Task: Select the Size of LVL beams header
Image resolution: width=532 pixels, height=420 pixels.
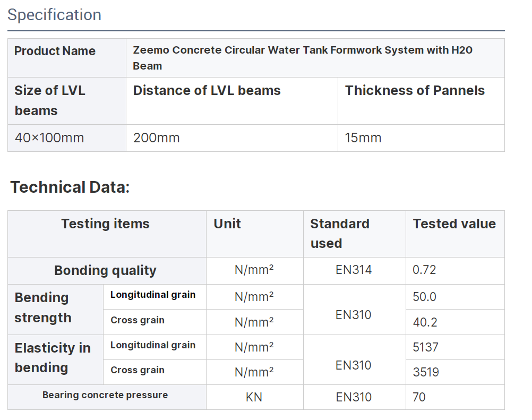Action: pos(50,100)
